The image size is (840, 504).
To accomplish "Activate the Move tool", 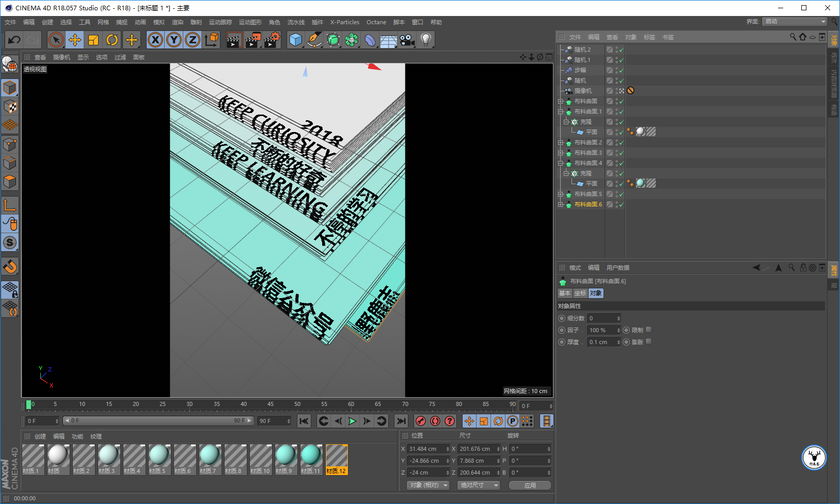I will pyautogui.click(x=75, y=40).
